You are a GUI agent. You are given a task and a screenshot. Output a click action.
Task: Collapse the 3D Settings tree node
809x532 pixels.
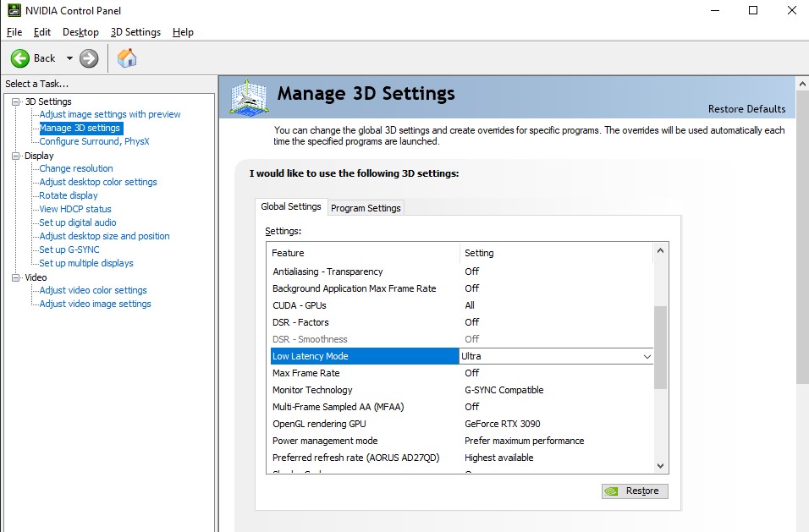point(15,101)
